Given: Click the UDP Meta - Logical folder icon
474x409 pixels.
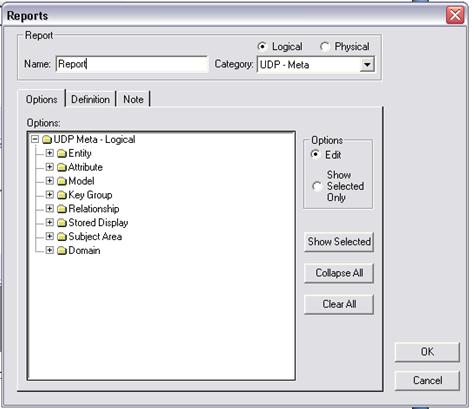Looking at the screenshot, I should coord(47,140).
